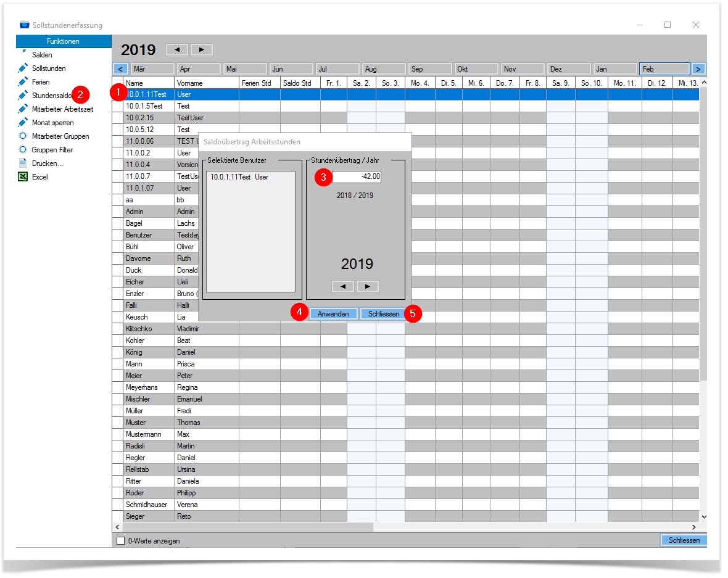
Task: Click the Name column header
Action: pos(149,83)
